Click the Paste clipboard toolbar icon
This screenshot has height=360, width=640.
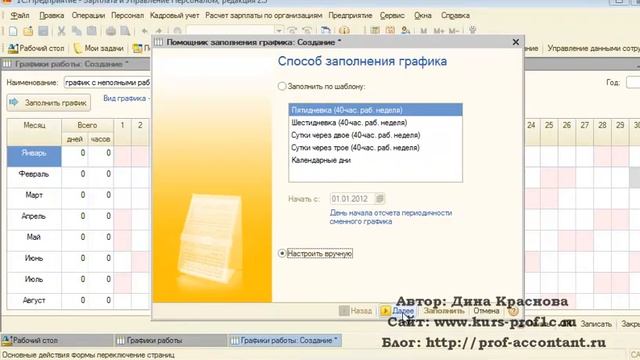pyautogui.click(x=91, y=31)
